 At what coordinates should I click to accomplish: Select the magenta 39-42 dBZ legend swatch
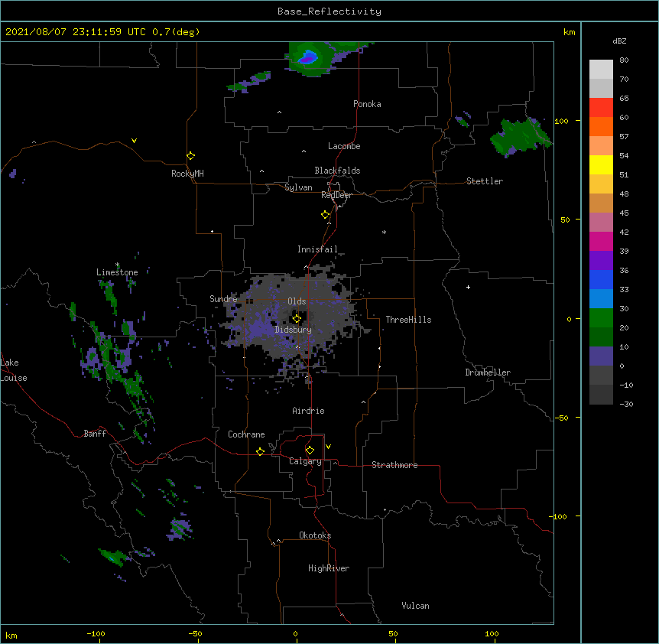point(601,241)
